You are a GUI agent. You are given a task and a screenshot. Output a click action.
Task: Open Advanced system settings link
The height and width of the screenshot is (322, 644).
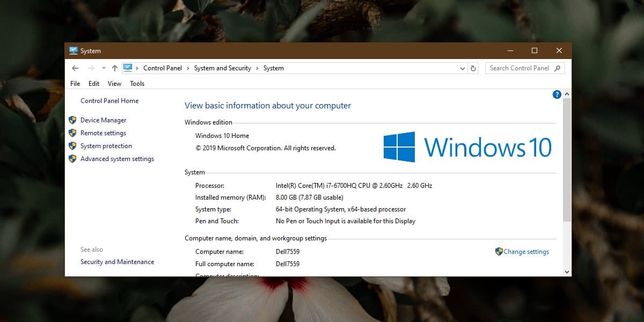point(117,159)
